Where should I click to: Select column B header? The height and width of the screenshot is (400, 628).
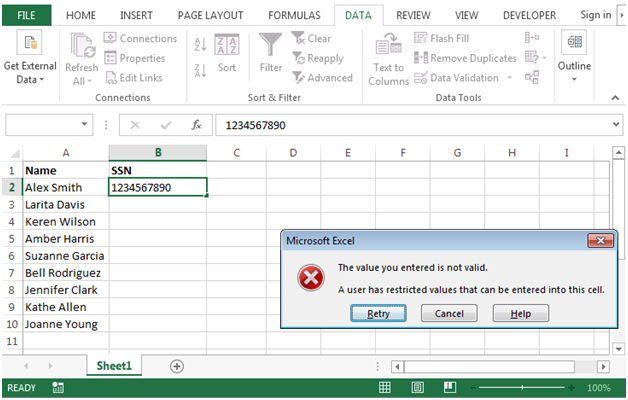[158, 153]
